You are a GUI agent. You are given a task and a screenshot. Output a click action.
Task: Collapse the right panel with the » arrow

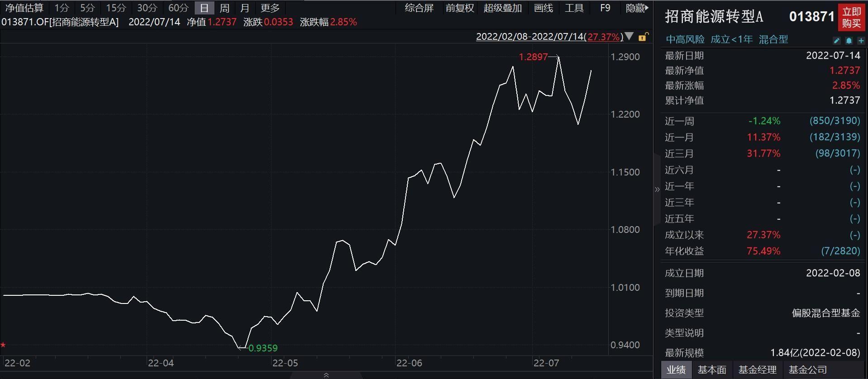[657, 189]
